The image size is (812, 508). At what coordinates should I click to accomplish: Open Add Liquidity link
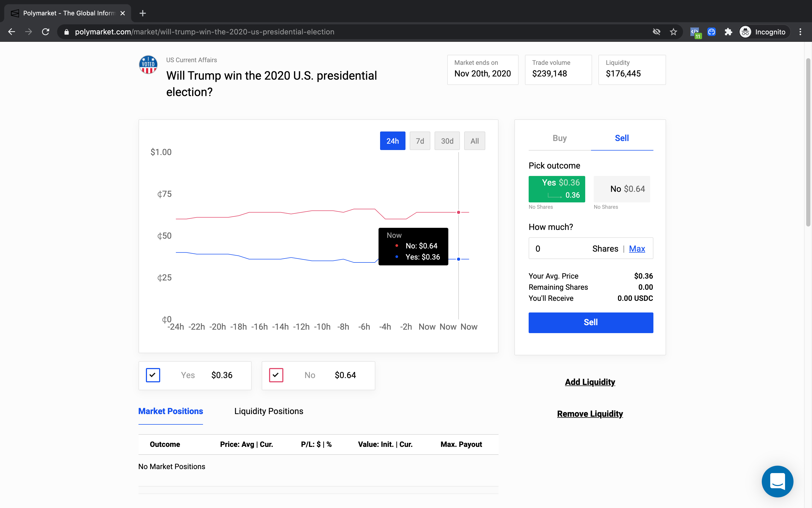tap(590, 382)
